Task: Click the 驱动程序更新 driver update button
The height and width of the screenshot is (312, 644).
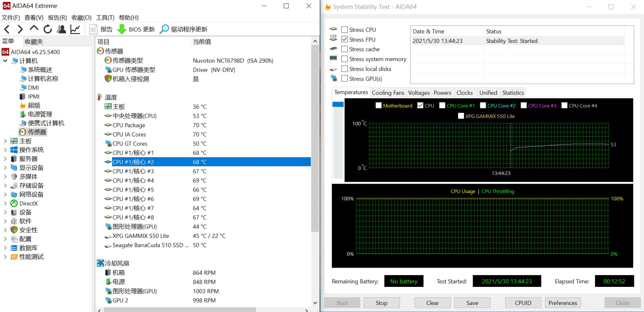Action: click(x=183, y=29)
